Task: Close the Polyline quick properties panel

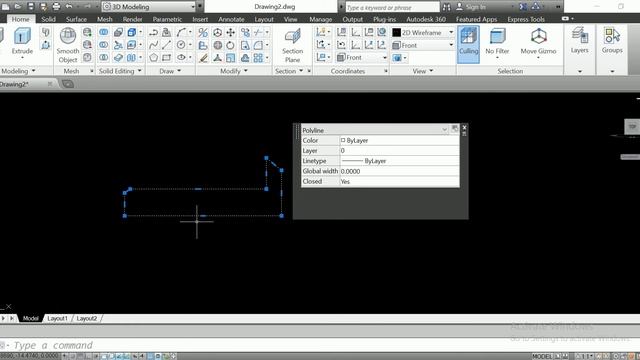Action: (464, 127)
